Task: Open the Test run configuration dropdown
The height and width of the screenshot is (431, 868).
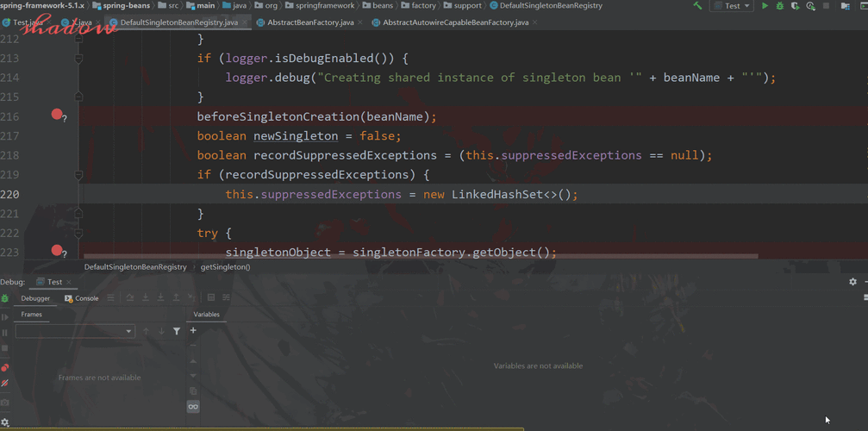Action: [732, 5]
